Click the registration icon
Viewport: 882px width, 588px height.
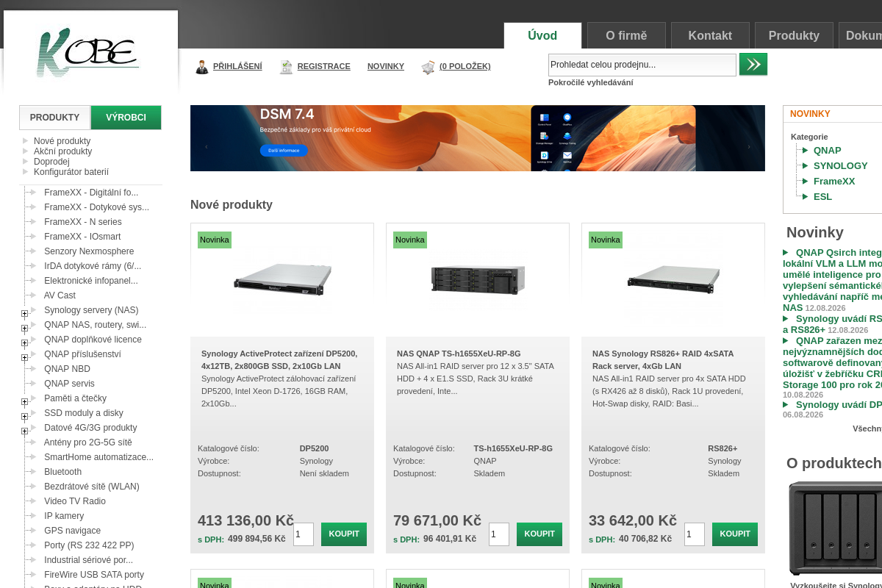286,67
